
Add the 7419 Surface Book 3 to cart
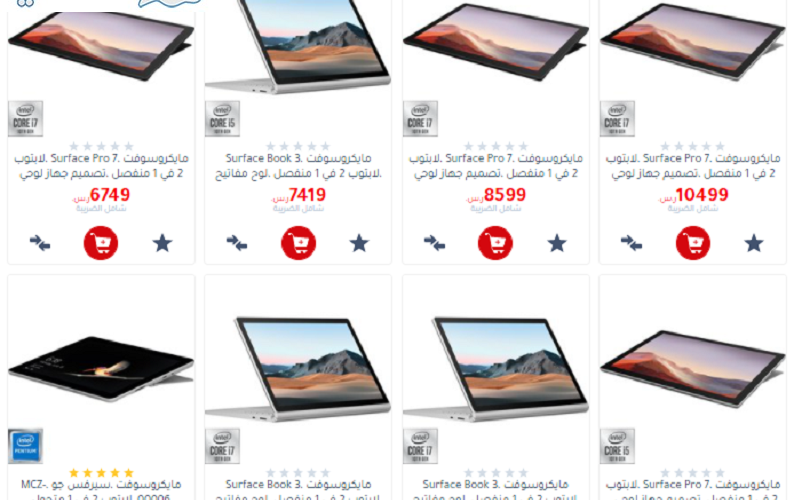tap(298, 243)
